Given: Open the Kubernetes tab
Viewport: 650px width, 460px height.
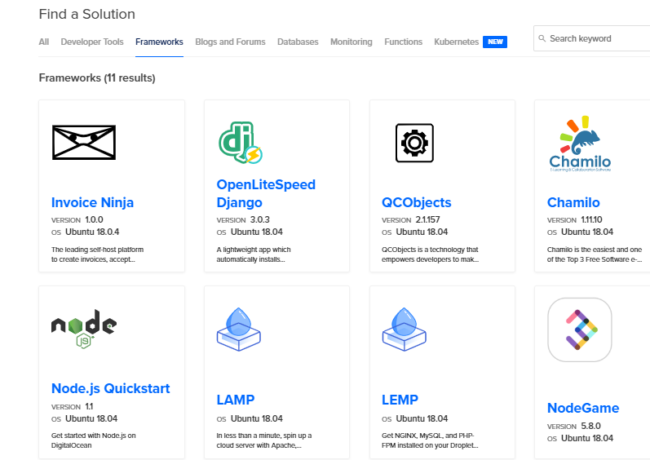Looking at the screenshot, I should (x=456, y=42).
